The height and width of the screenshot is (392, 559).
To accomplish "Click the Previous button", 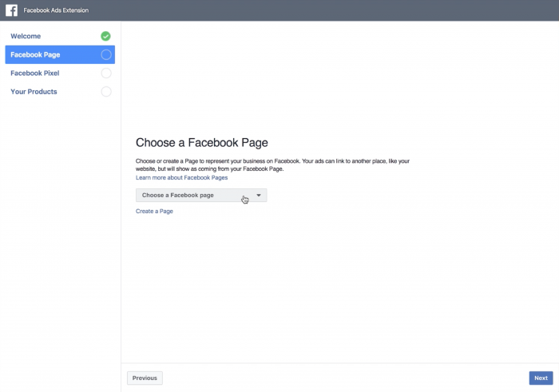I will [x=145, y=378].
